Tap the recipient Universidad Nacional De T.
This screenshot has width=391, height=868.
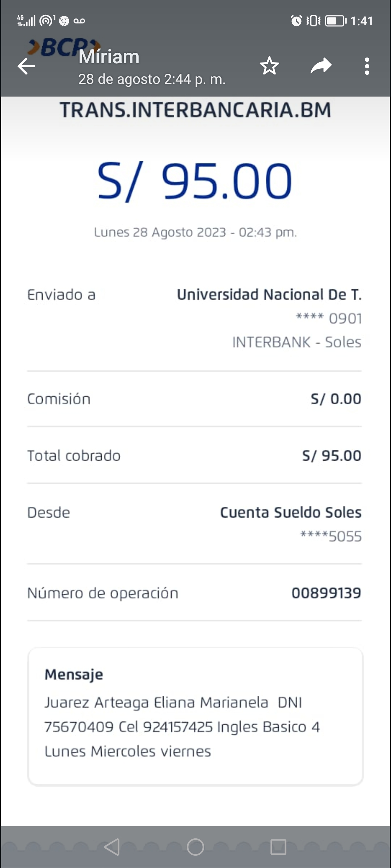(269, 295)
